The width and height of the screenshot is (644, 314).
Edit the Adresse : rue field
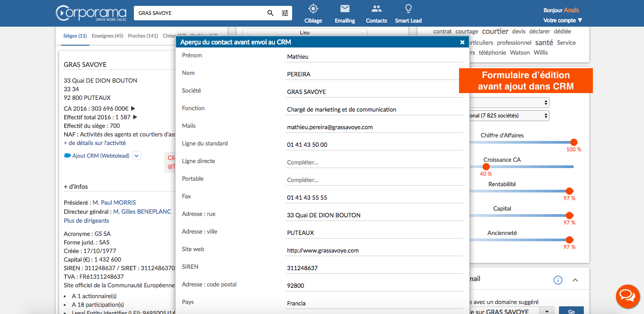(374, 215)
